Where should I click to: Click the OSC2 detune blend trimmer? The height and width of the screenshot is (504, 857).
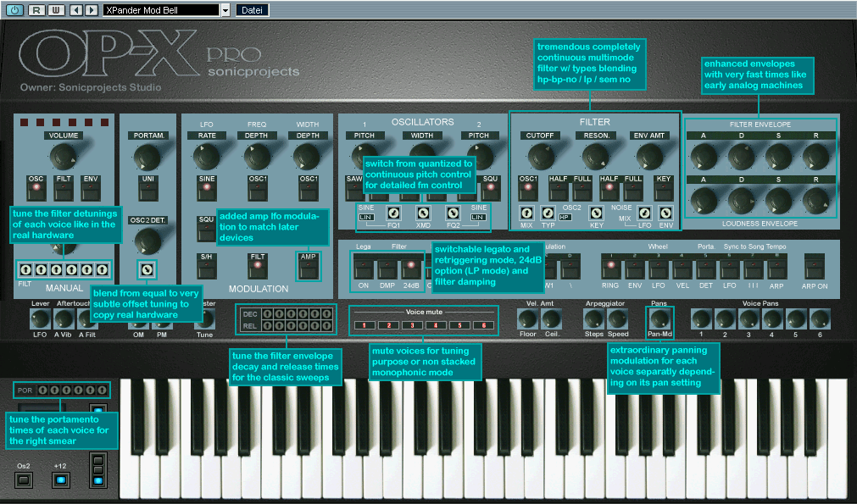[146, 269]
